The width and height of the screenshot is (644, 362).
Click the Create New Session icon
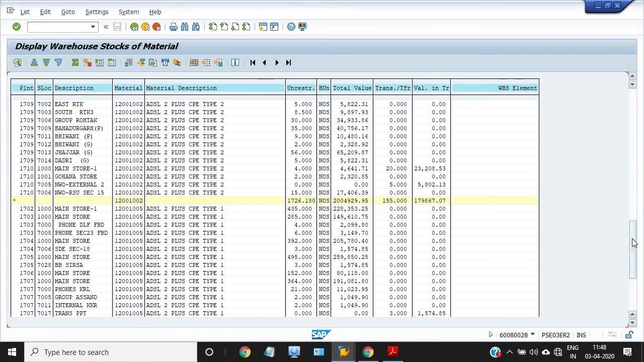tap(263, 27)
